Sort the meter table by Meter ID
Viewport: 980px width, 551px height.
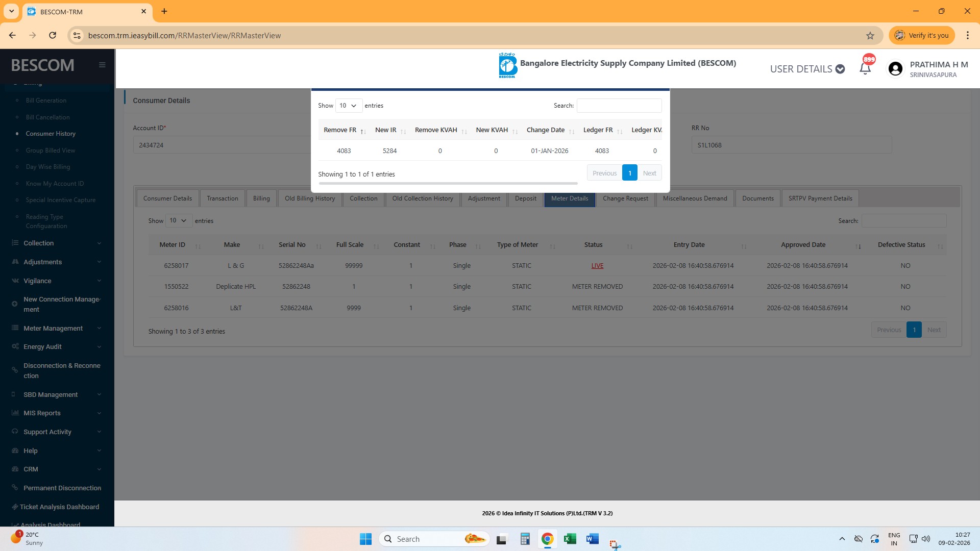(x=173, y=245)
